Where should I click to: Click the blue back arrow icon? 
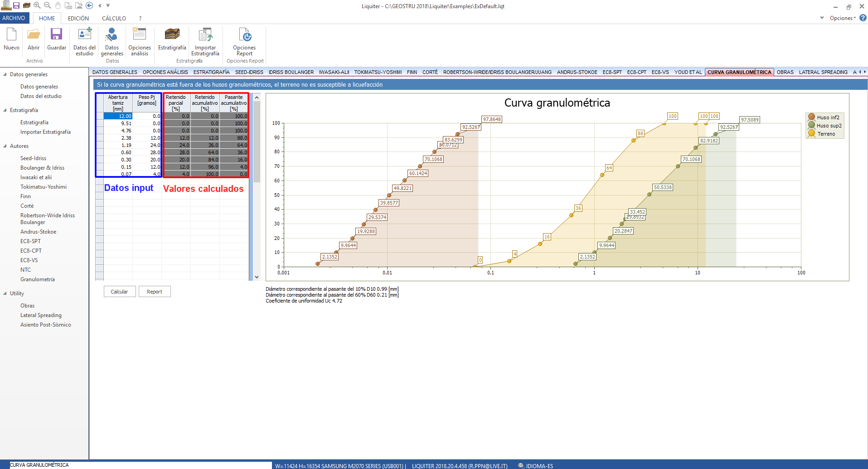point(89,5)
